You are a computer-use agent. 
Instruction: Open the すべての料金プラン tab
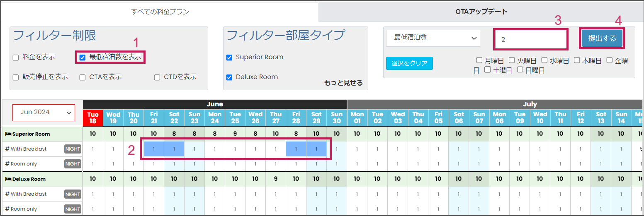(x=160, y=12)
